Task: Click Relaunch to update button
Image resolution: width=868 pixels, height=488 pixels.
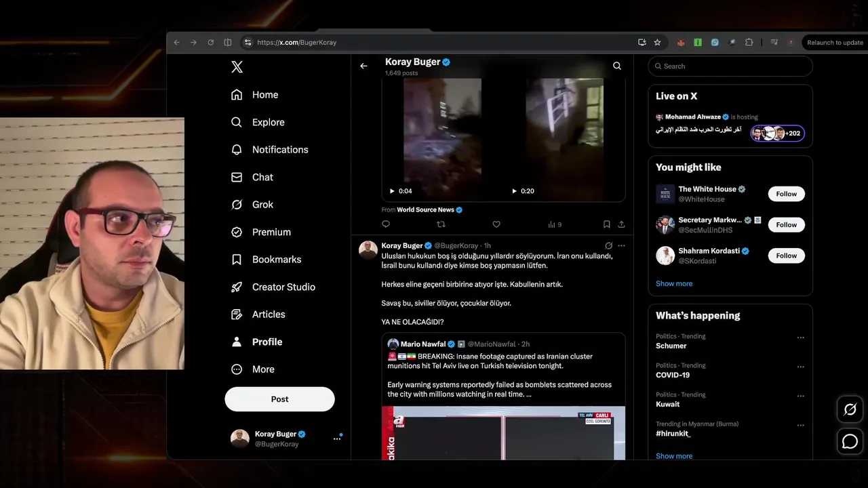Action: [x=835, y=43]
